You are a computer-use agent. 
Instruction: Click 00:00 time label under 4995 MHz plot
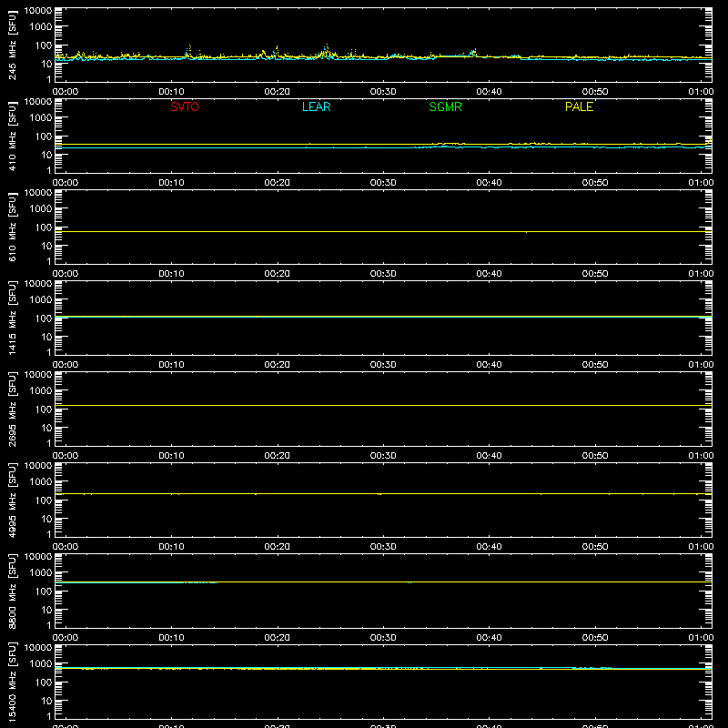pos(66,547)
